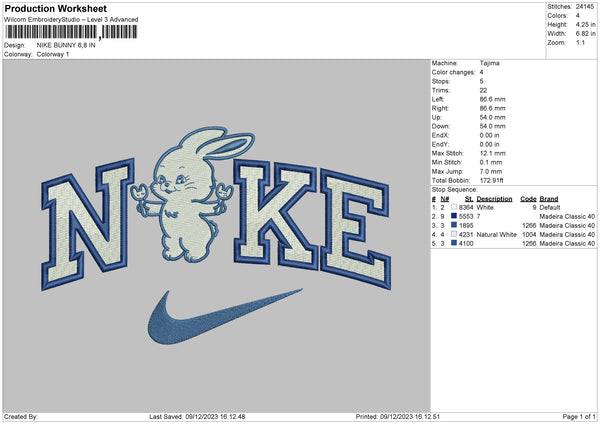Click 'Madeira Classic 40' in stop 5 row
Viewport: 600px width, 424px height.
(567, 243)
